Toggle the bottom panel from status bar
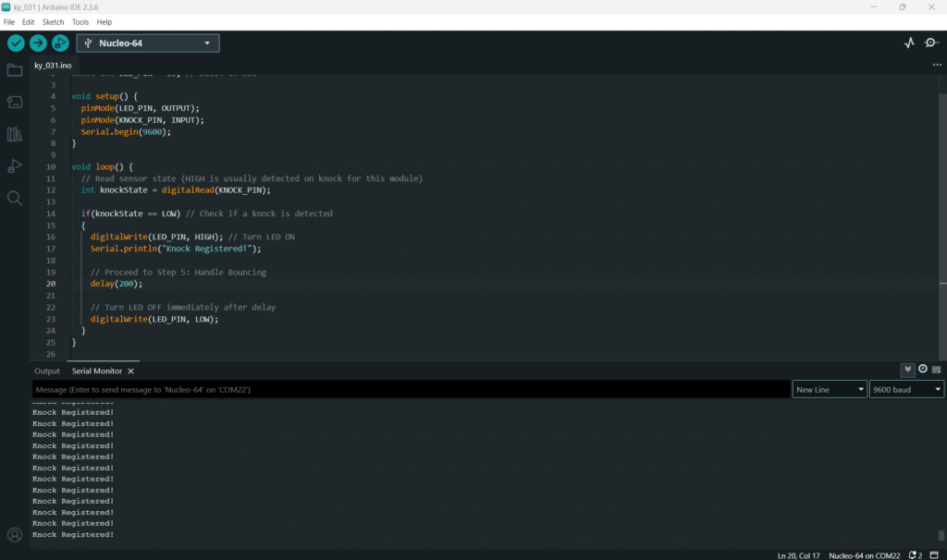 (933, 555)
